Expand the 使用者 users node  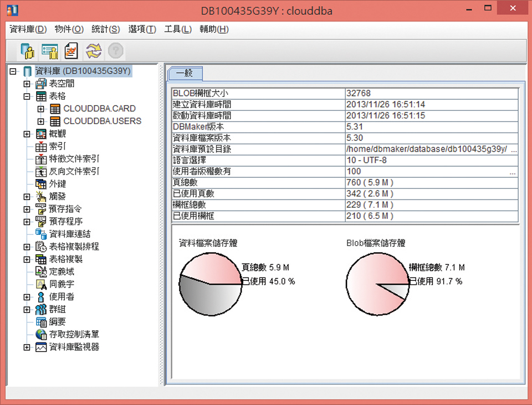(27, 296)
